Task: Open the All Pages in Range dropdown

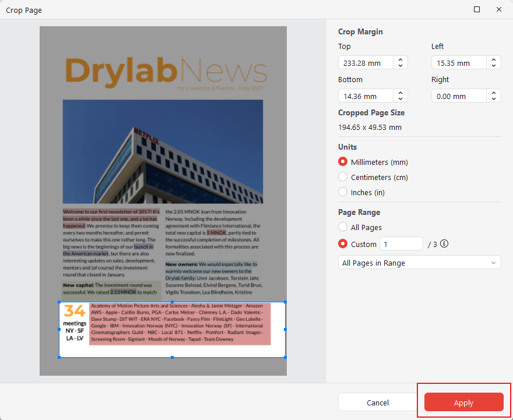Action: (419, 263)
